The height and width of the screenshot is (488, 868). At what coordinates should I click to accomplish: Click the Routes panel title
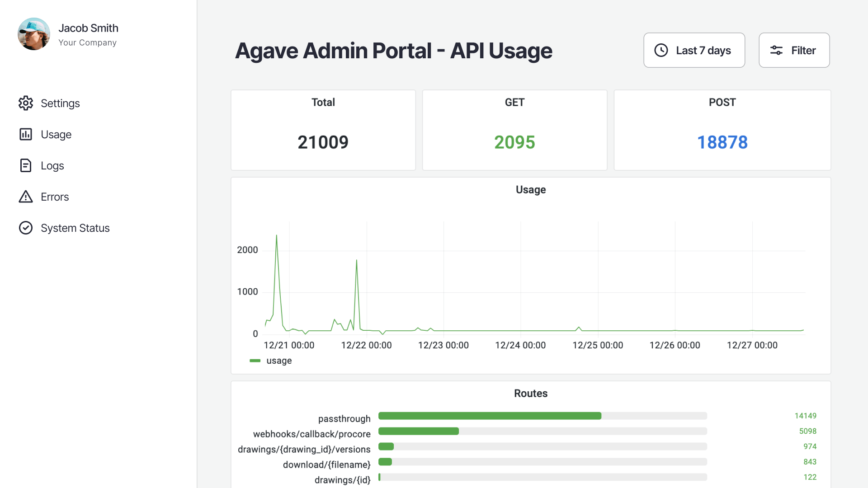[531, 394]
